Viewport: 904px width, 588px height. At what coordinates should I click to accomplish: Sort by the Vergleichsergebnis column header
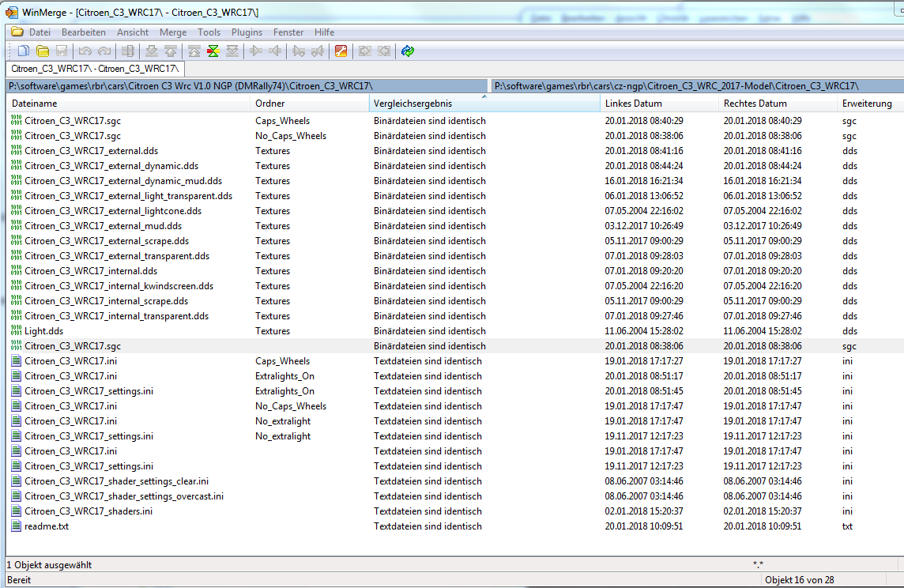485,104
